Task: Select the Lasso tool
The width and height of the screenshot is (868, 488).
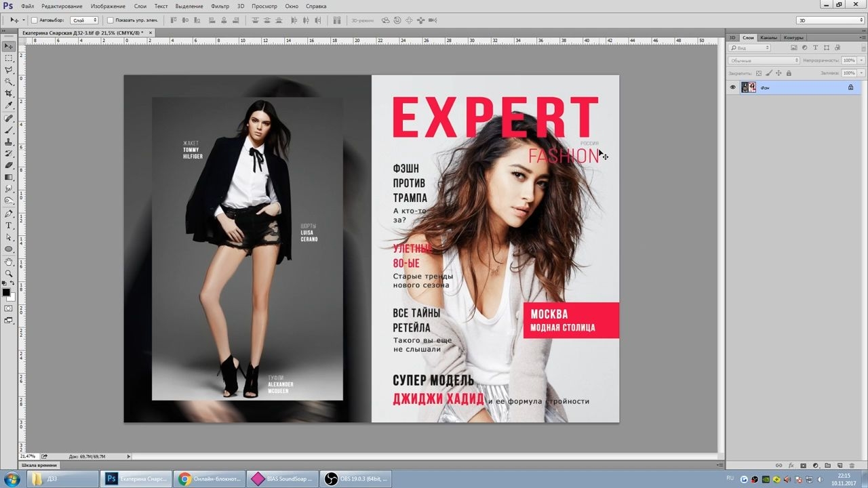Action: [9, 70]
